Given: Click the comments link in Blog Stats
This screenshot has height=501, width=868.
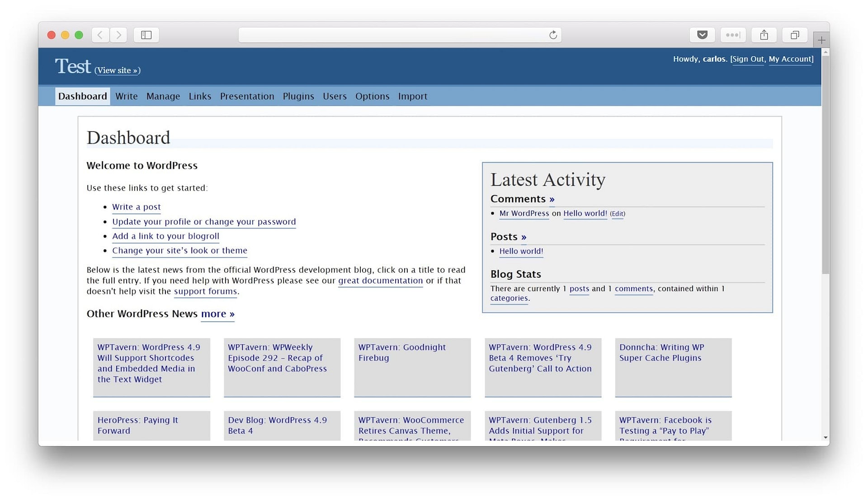Looking at the screenshot, I should point(634,289).
